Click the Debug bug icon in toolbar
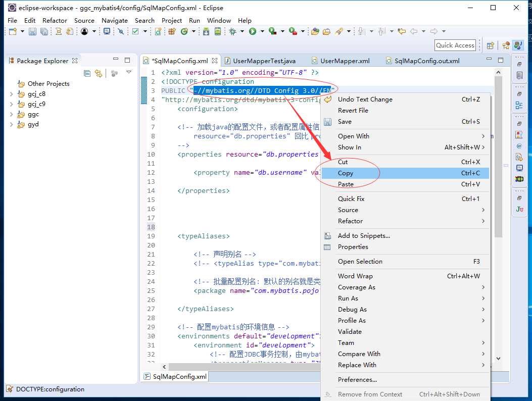Viewport: 532px width, 401px height. 233,31
